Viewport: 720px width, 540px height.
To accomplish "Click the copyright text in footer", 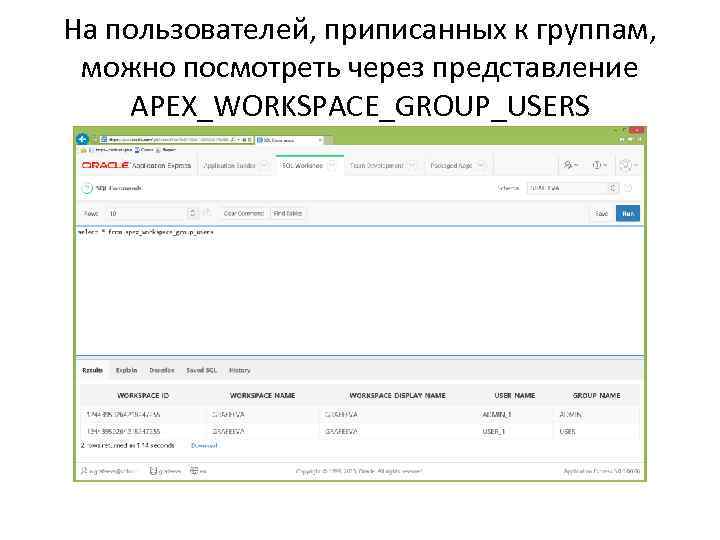I will [360, 471].
